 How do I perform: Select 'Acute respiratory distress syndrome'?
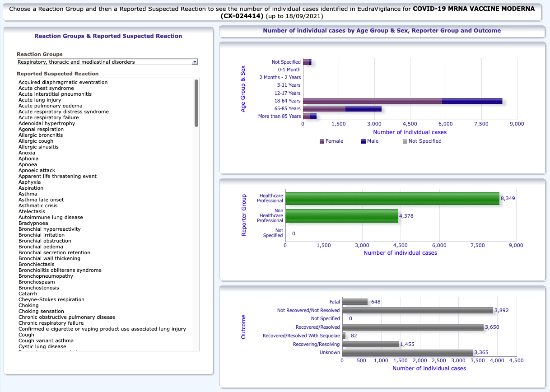[64, 112]
